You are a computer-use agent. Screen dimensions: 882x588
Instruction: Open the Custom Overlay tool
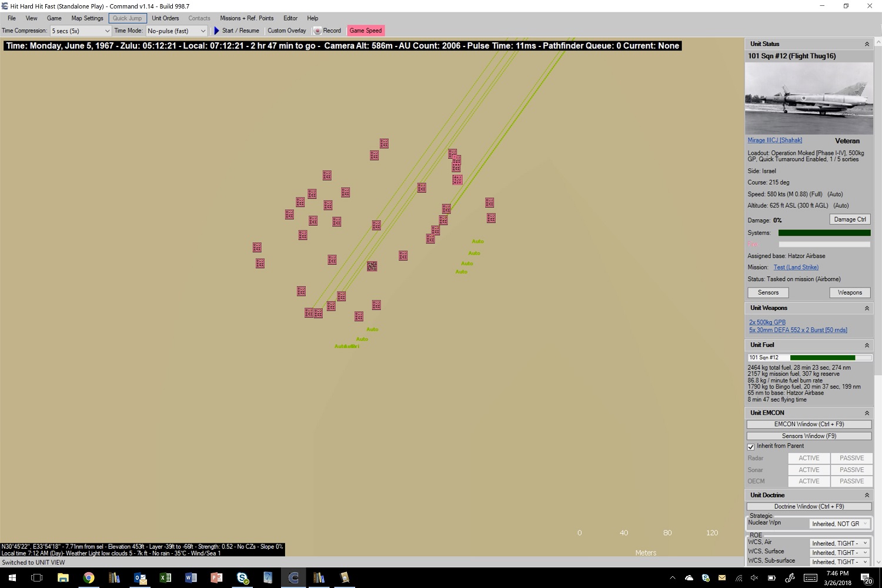(286, 31)
